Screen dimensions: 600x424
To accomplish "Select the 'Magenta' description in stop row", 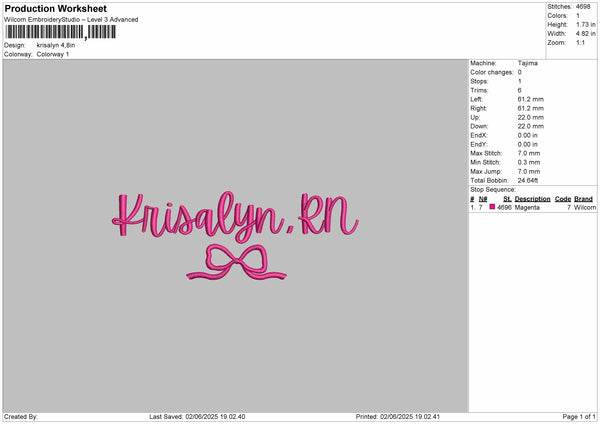I will click(x=527, y=207).
